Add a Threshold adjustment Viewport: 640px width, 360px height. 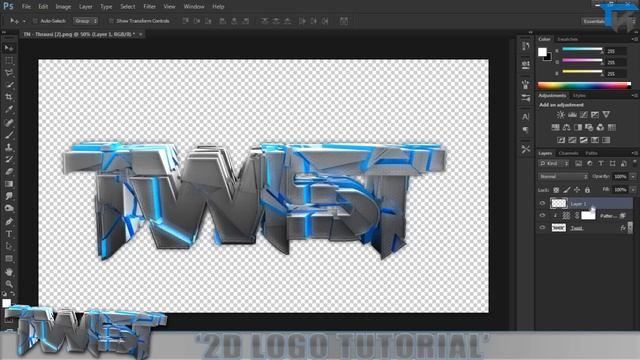click(x=584, y=140)
